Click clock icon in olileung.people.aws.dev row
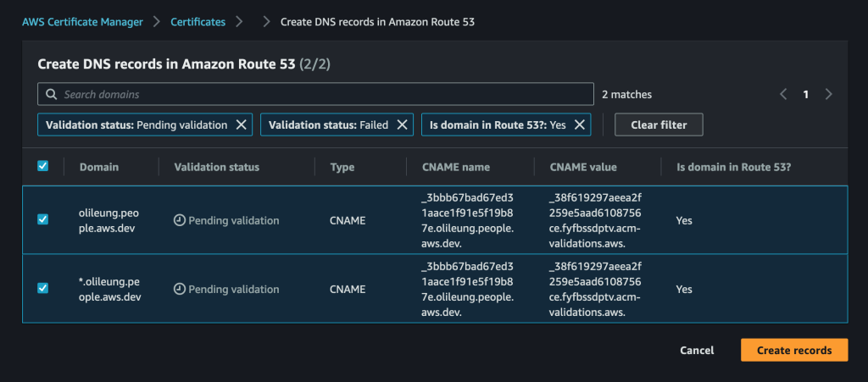This screenshot has width=868, height=382. point(180,220)
